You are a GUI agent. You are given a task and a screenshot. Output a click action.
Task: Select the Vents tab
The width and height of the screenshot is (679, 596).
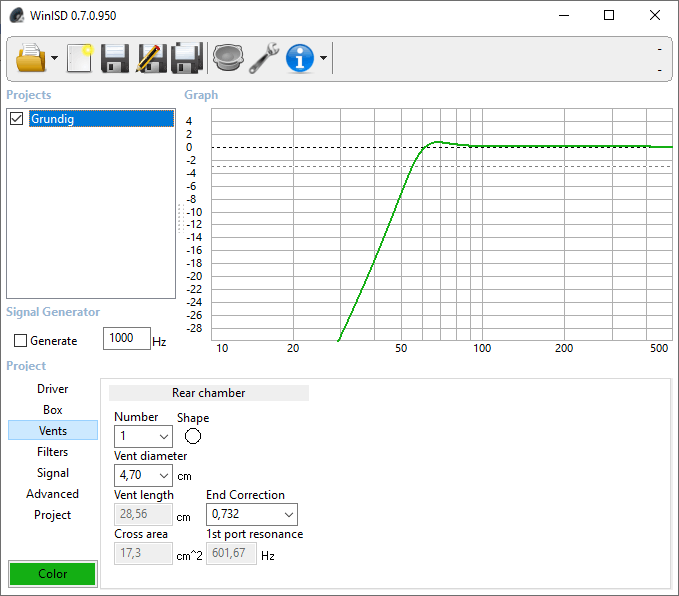click(x=53, y=430)
